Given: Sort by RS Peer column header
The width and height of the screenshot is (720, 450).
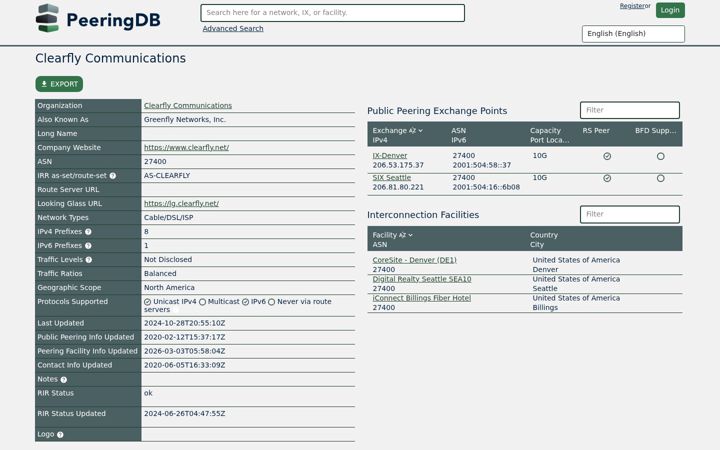Looking at the screenshot, I should [596, 131].
